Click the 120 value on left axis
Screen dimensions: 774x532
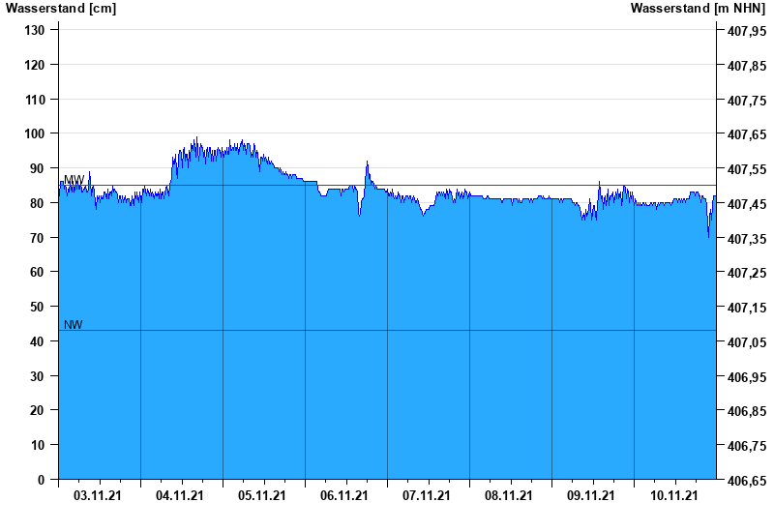[x=35, y=65]
